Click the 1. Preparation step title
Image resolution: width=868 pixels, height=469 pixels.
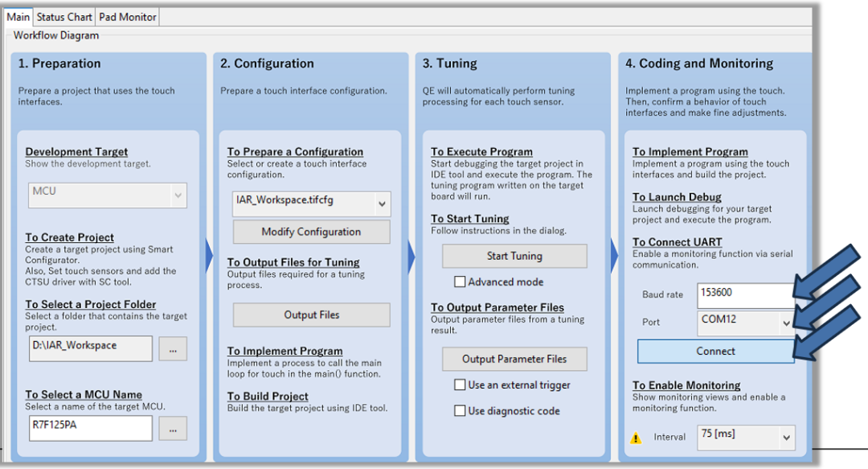59,64
